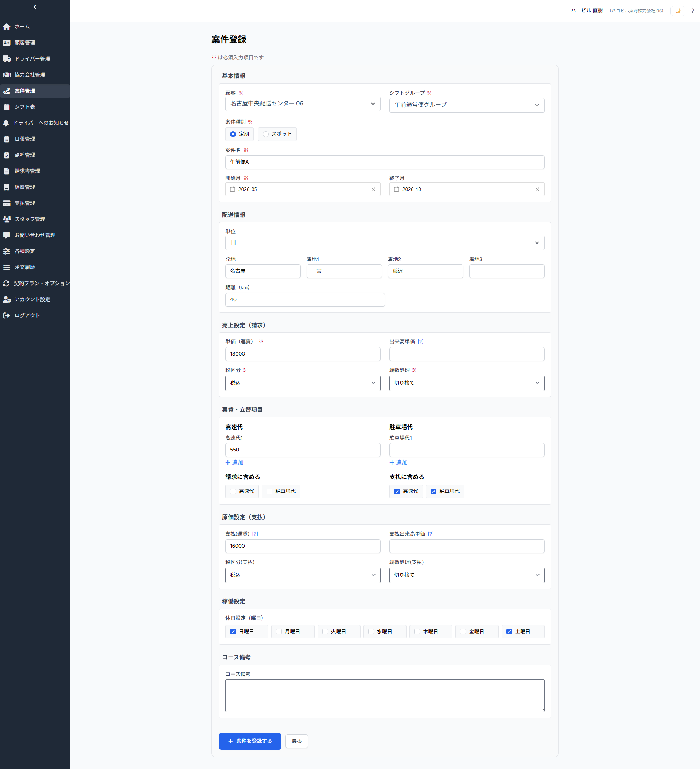Screen dimensions: 700x769
Task: Click the invoice management document icon
Action: coord(7,171)
